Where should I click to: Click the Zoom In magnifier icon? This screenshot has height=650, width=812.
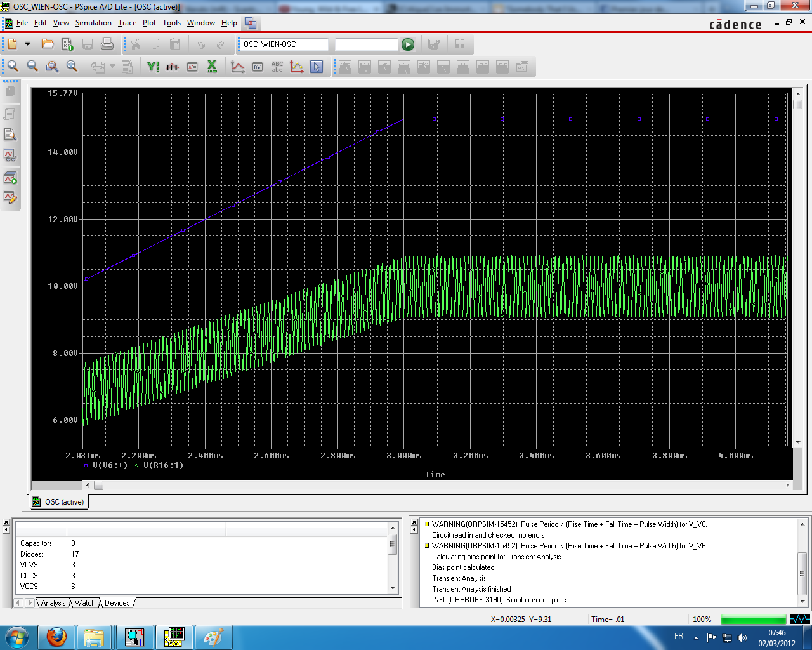tap(13, 67)
